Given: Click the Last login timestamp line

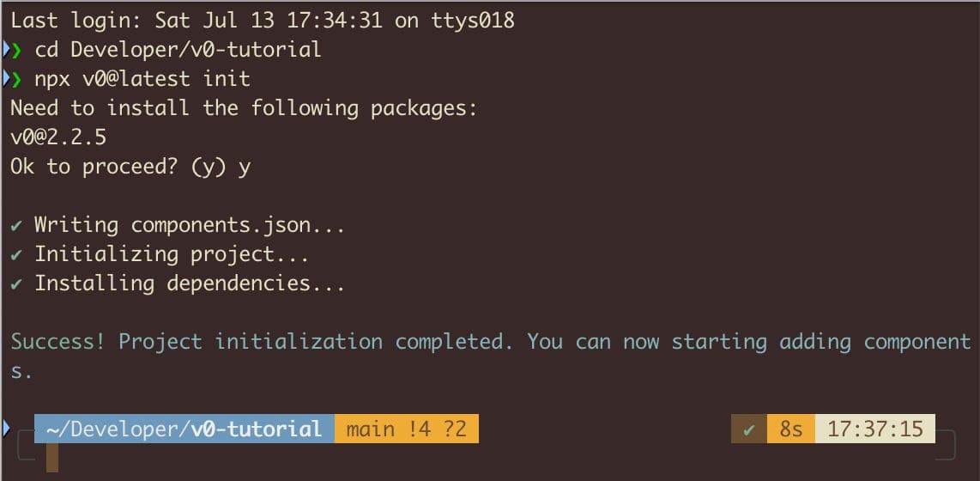Looking at the screenshot, I should pyautogui.click(x=262, y=21).
